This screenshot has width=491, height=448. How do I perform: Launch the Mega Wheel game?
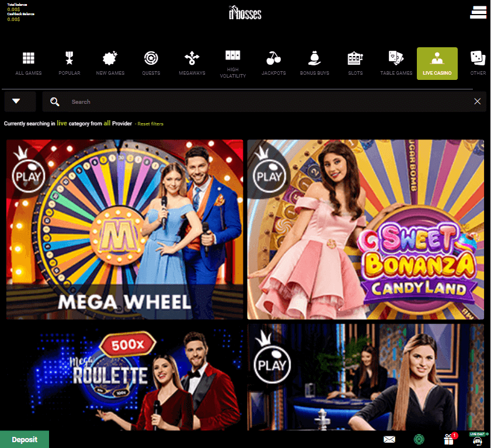tap(125, 229)
